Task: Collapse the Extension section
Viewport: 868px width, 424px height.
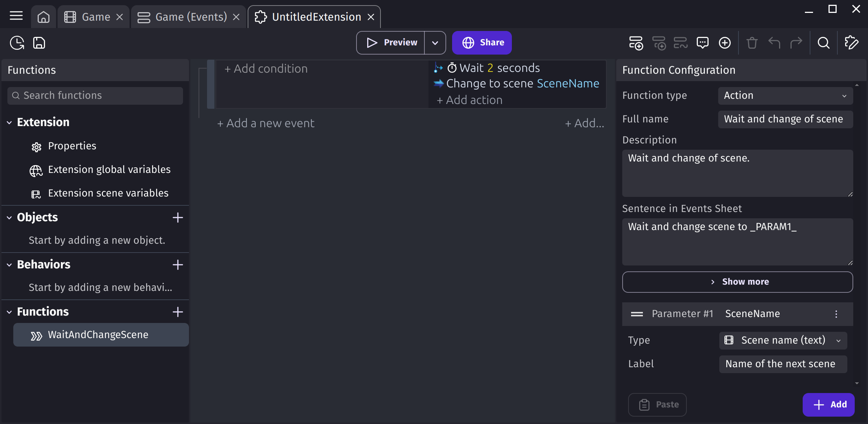Action: (9, 122)
